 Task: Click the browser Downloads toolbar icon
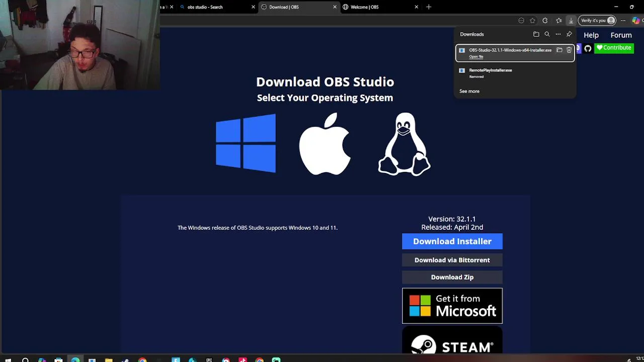pyautogui.click(x=571, y=21)
